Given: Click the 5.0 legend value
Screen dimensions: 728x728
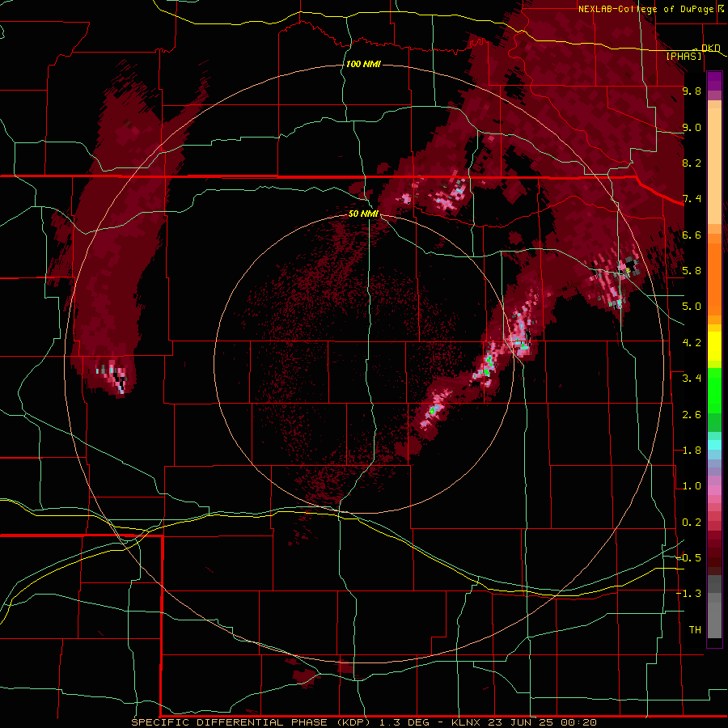Looking at the screenshot, I should [692, 307].
